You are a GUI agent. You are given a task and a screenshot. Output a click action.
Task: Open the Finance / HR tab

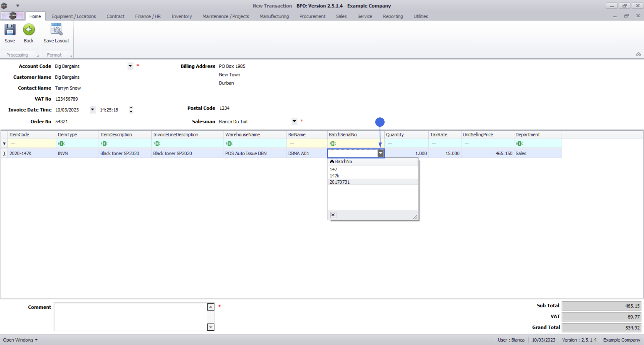coord(148,16)
